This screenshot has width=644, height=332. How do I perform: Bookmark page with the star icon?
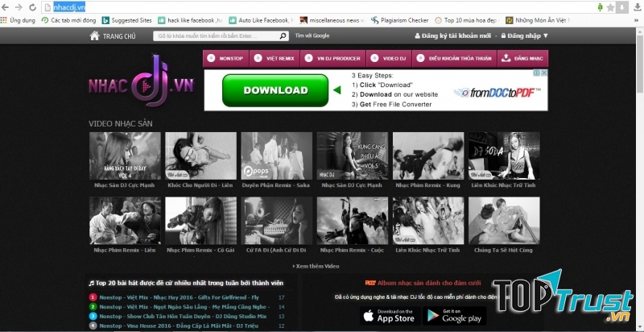[610, 7]
